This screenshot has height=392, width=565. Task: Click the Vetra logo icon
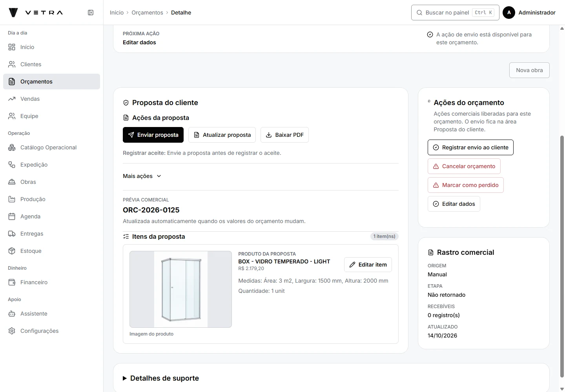[13, 13]
